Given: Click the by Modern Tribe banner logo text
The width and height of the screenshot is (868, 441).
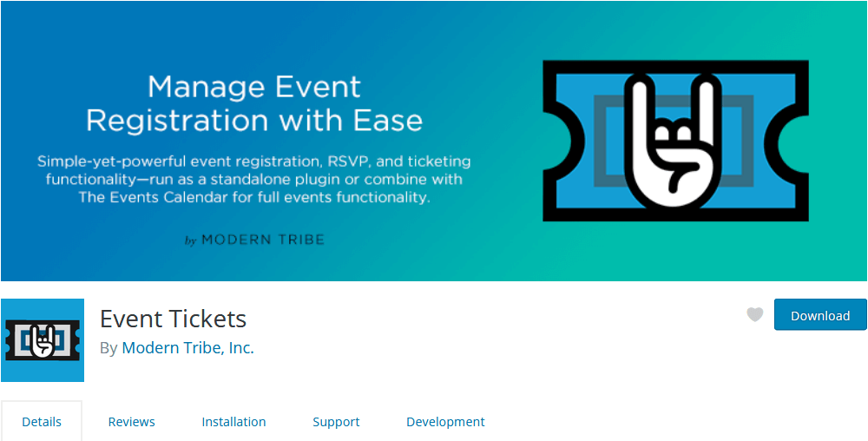Looking at the screenshot, I should tap(254, 240).
